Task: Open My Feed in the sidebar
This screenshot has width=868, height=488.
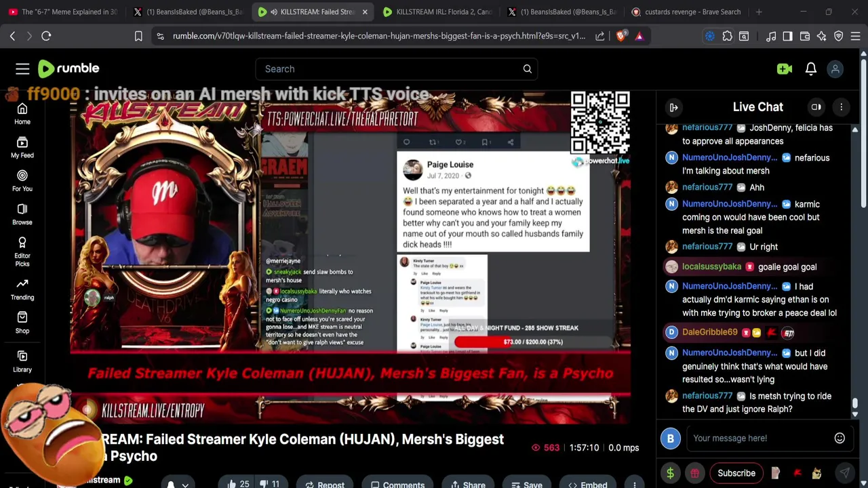Action: (22, 147)
